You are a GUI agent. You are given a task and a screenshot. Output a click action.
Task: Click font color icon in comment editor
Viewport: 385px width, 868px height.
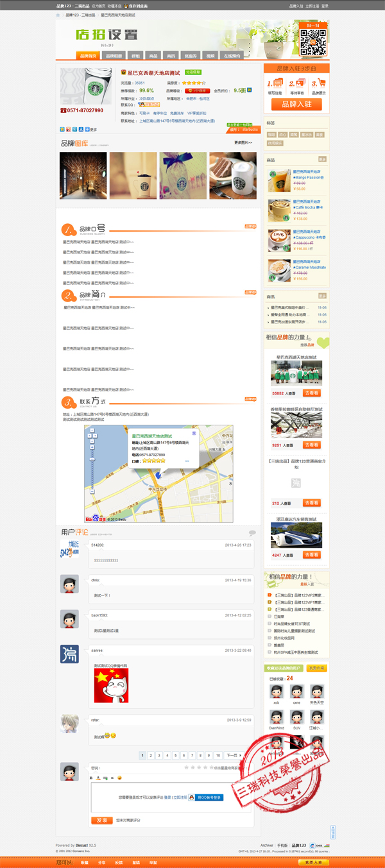point(98,777)
